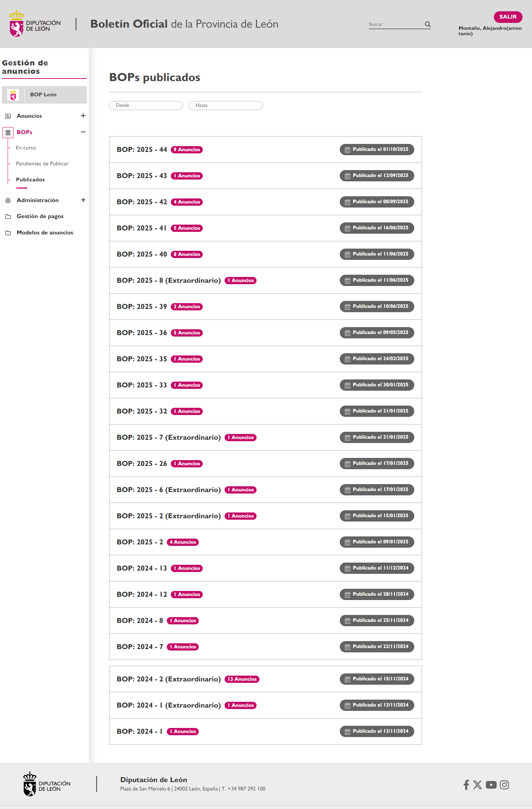Select Pendientes de Publicar submenu item
This screenshot has width=532, height=809.
[42, 164]
